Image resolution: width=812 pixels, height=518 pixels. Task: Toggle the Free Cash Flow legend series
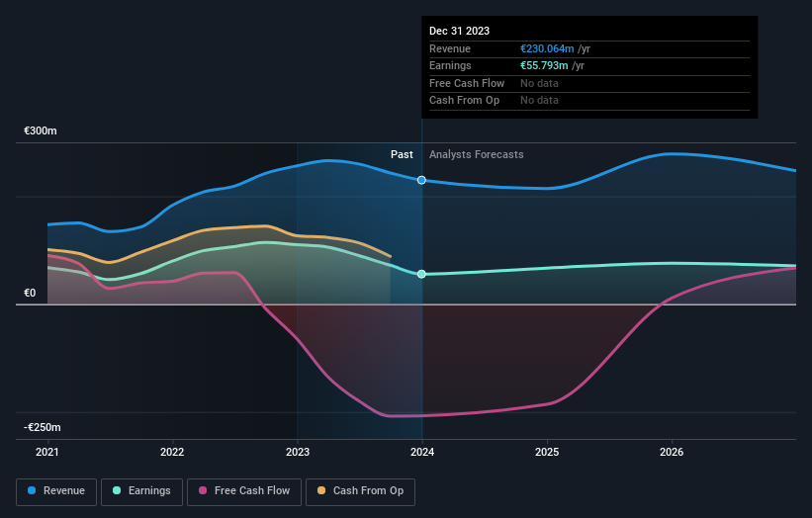tap(244, 491)
